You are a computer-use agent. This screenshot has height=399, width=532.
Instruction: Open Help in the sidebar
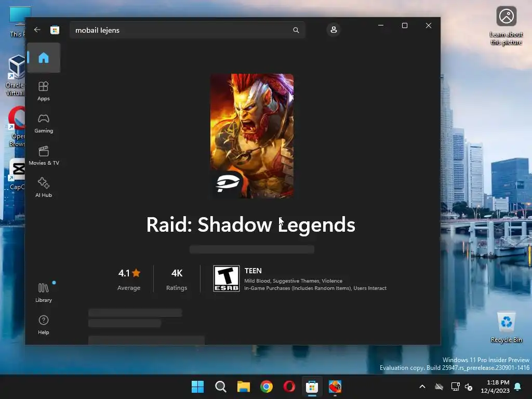pos(44,325)
